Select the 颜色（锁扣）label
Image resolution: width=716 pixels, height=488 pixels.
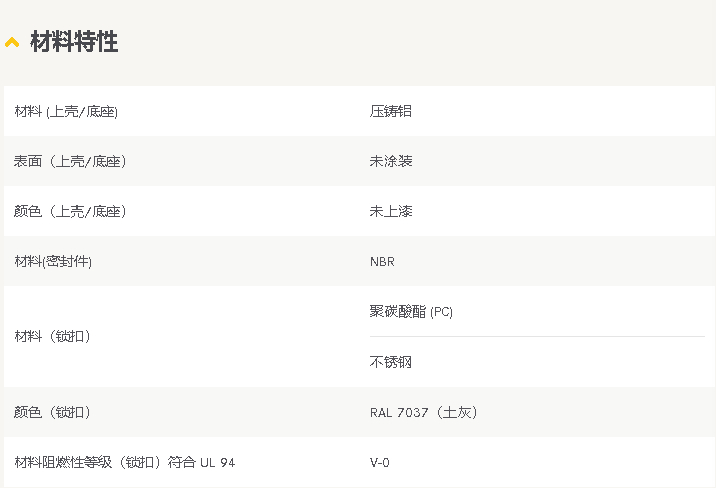click(x=52, y=412)
